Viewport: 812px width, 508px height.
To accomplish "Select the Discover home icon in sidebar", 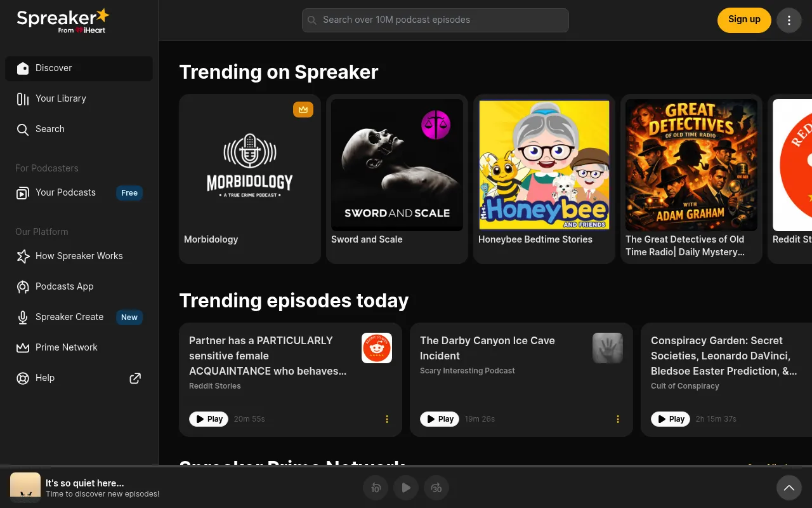I will tap(23, 69).
